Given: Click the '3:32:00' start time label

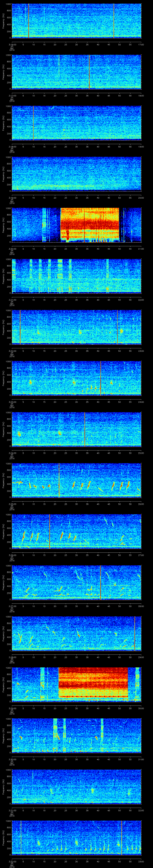Looking at the screenshot, I should (x=12, y=861).
